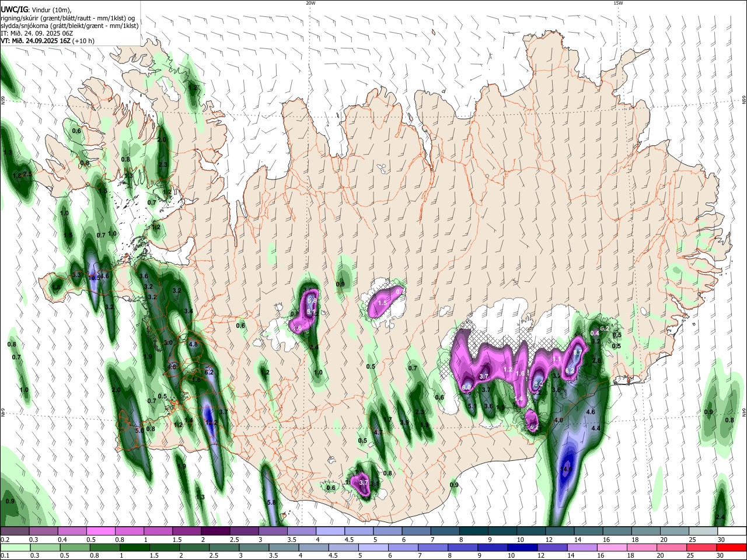Click the "20W" longitude label

(310, 3)
